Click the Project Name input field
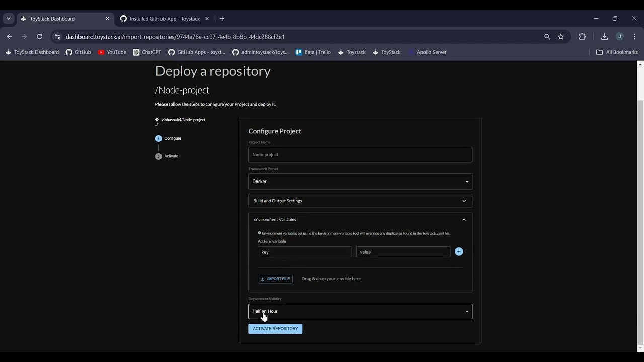 360,154
